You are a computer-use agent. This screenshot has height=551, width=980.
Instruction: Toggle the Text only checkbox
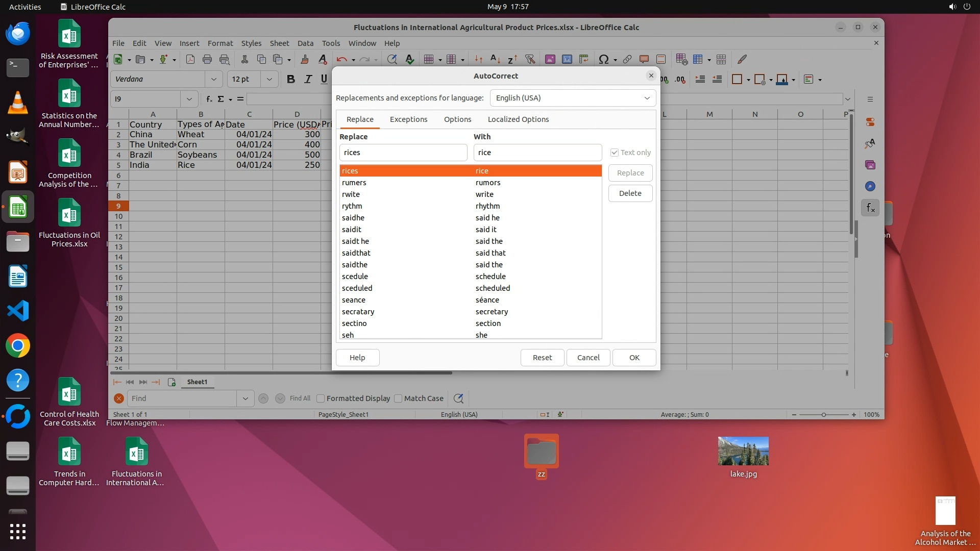[x=615, y=153]
